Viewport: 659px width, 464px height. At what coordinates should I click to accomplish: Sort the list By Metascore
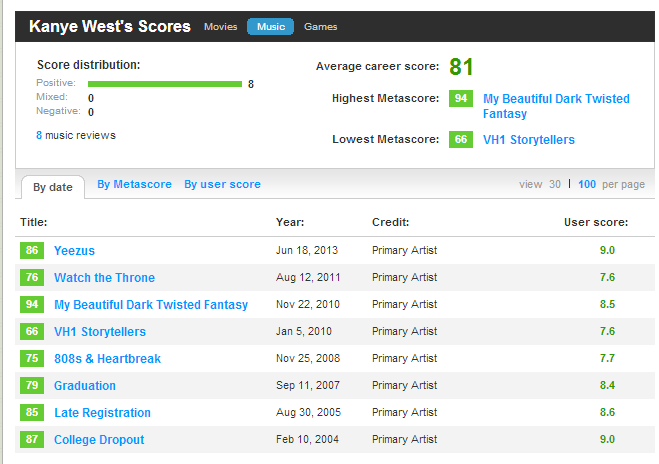134,184
